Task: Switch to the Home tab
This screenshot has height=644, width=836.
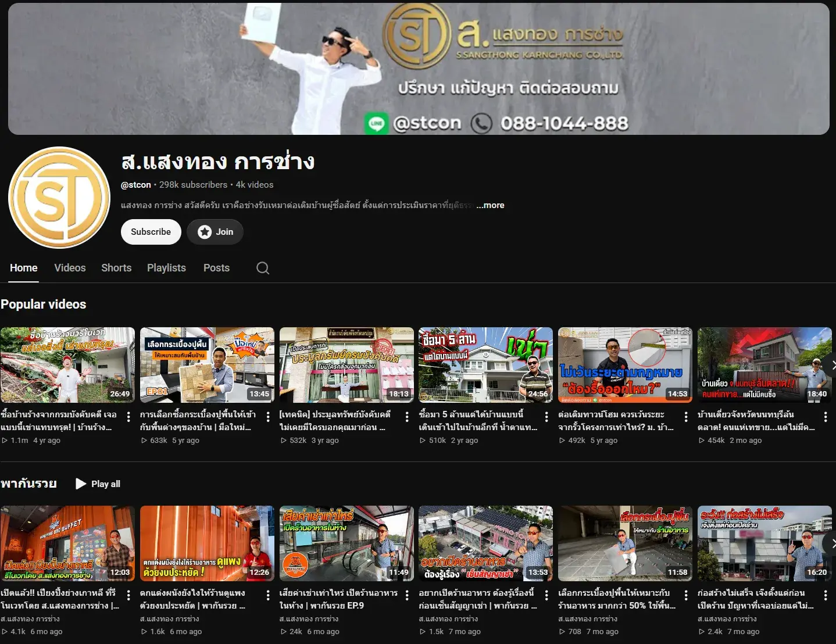Action: (x=24, y=268)
